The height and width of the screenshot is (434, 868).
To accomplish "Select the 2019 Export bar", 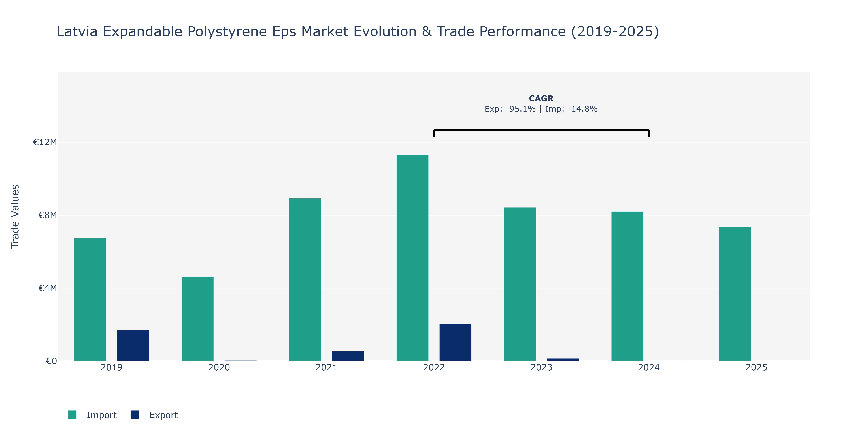I will (x=133, y=345).
